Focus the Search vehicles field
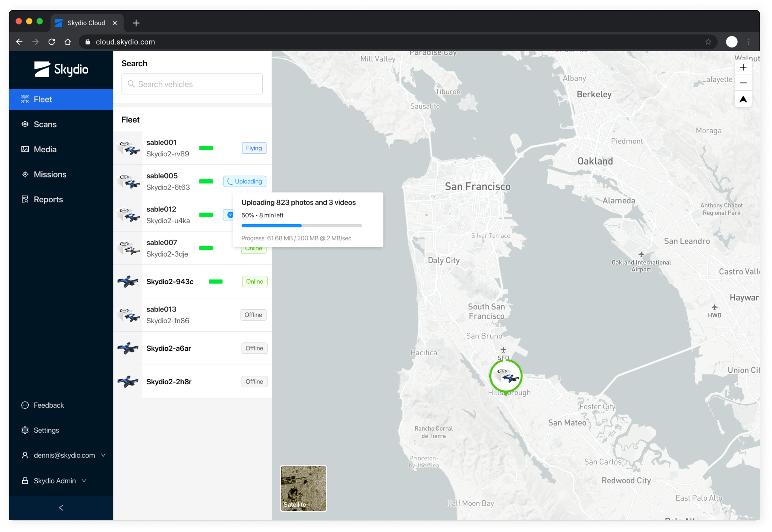This screenshot has height=532, width=772. 192,84
